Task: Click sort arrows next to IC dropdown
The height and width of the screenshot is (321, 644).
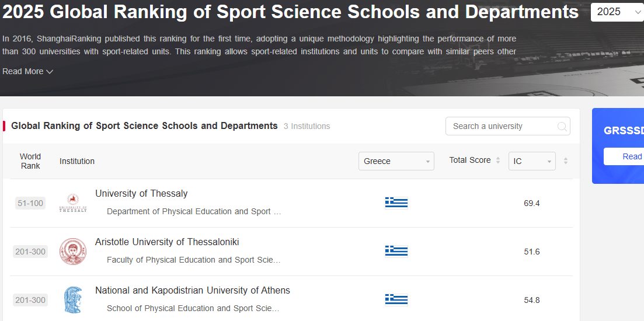Action: (x=565, y=161)
